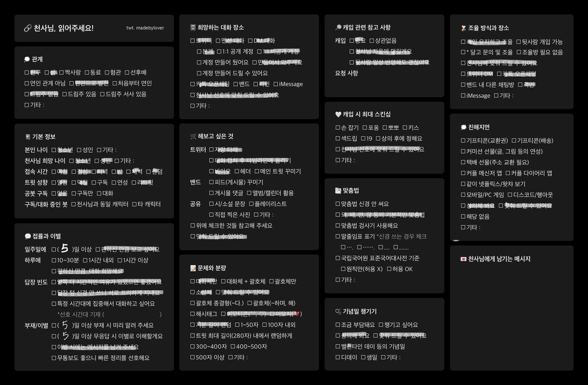The height and width of the screenshot is (385, 588).
Task: Tick the 천사님과 동일 캐릭터 checkbox
Action: pos(73,204)
